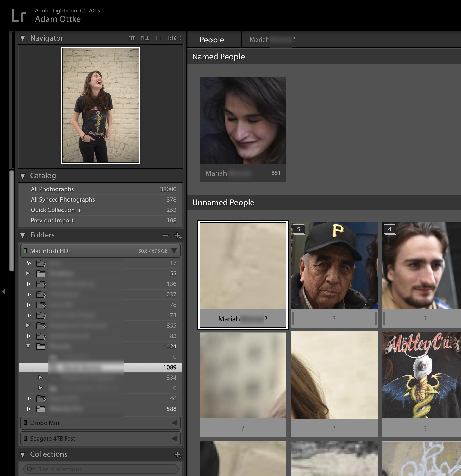The height and width of the screenshot is (476, 461).
Task: Click the left panel hide arrow
Action: coord(4,291)
